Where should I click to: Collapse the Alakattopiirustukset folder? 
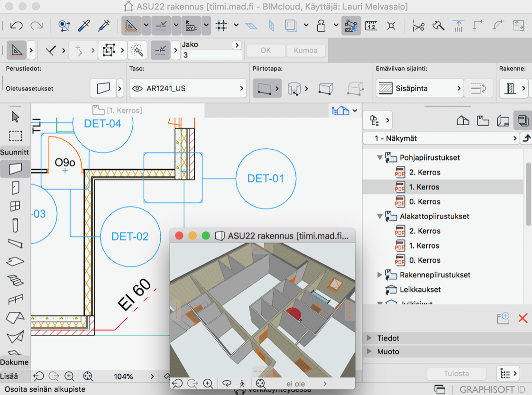pyautogui.click(x=380, y=216)
